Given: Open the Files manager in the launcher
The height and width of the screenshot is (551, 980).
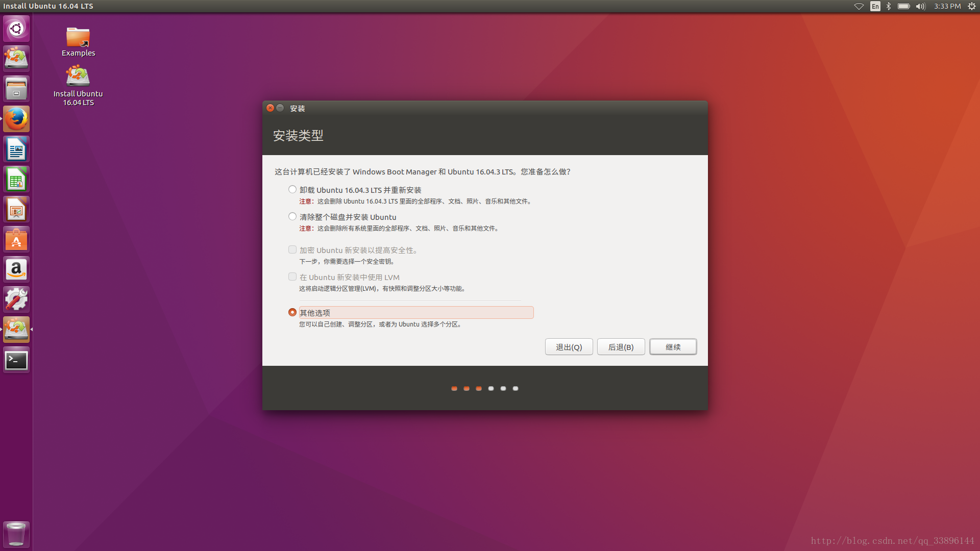Looking at the screenshot, I should pos(16,89).
